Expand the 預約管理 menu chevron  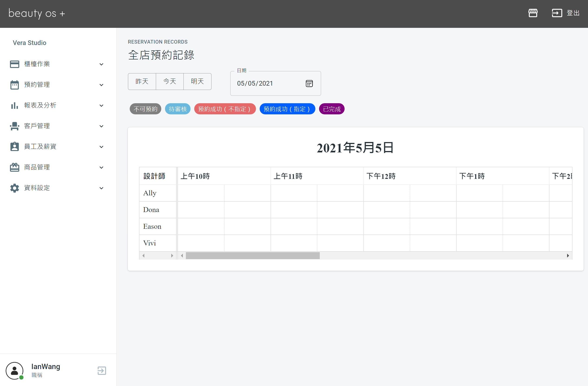(x=101, y=85)
